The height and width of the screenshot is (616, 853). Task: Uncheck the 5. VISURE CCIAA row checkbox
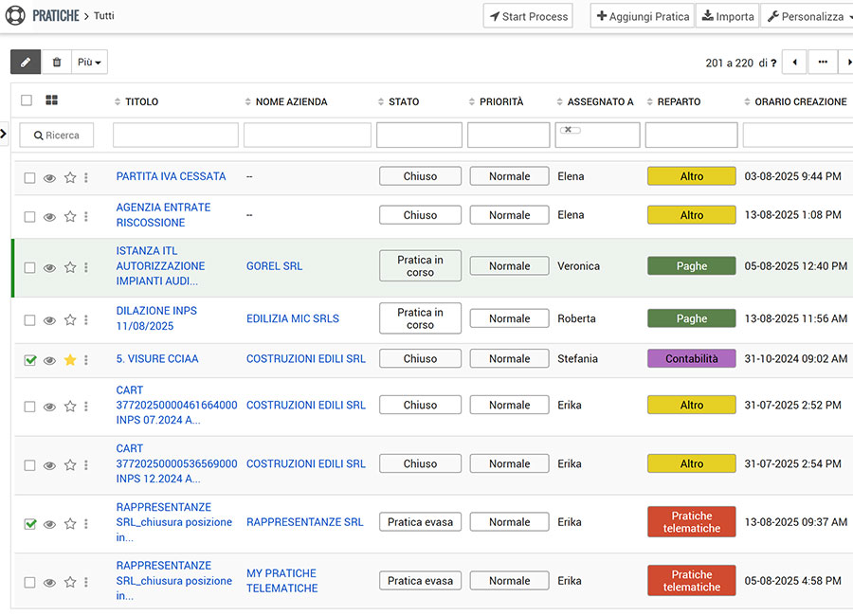(x=29, y=360)
